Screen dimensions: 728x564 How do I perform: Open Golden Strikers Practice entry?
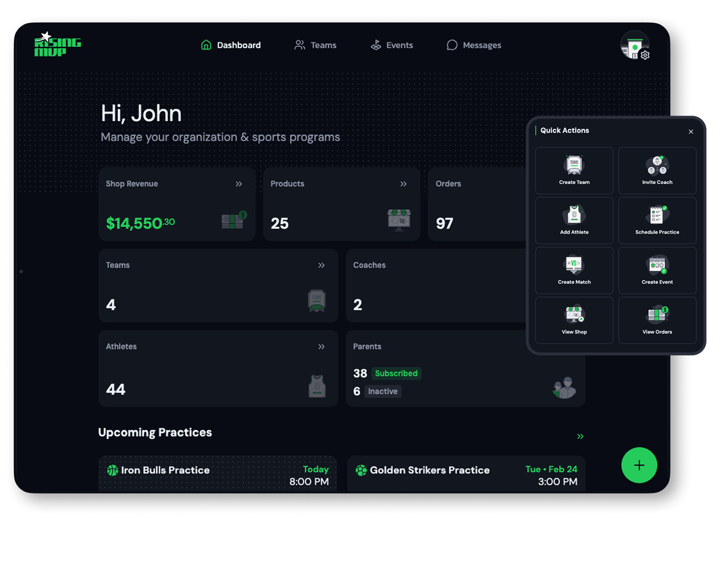pos(466,474)
